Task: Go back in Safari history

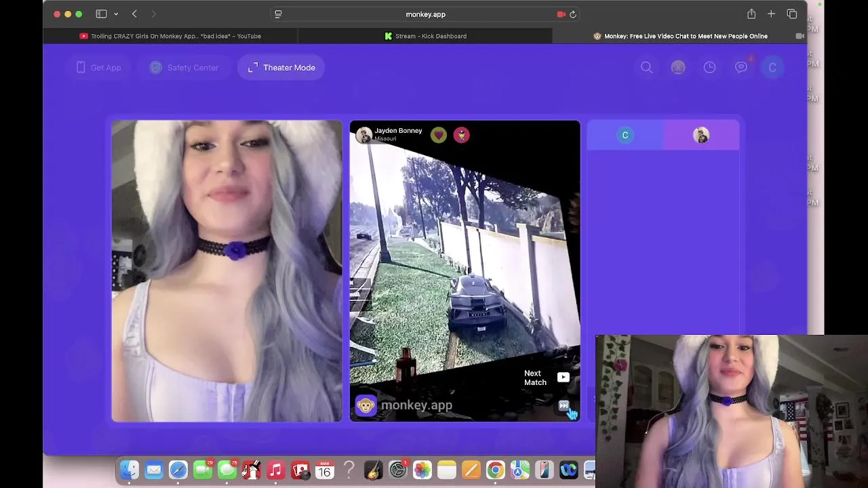Action: coord(134,14)
